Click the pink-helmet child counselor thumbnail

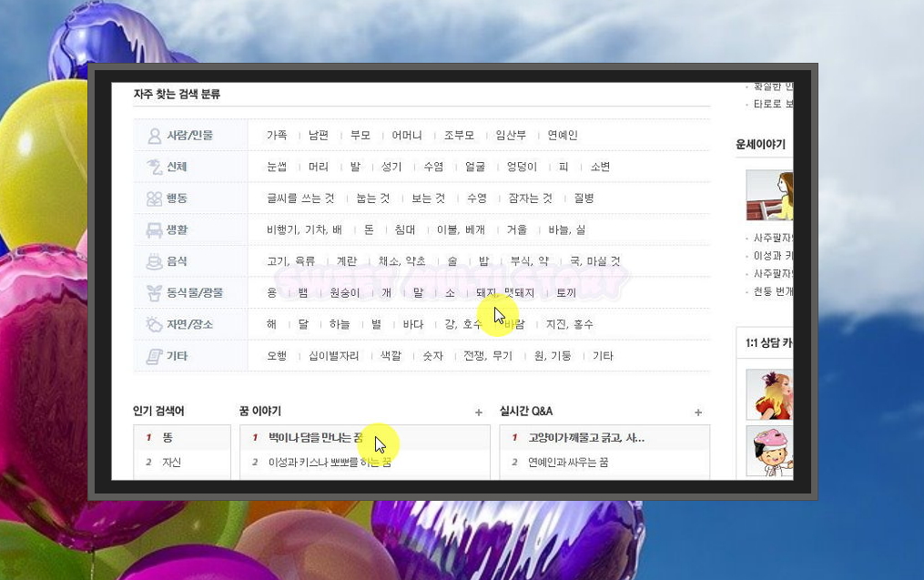[769, 451]
